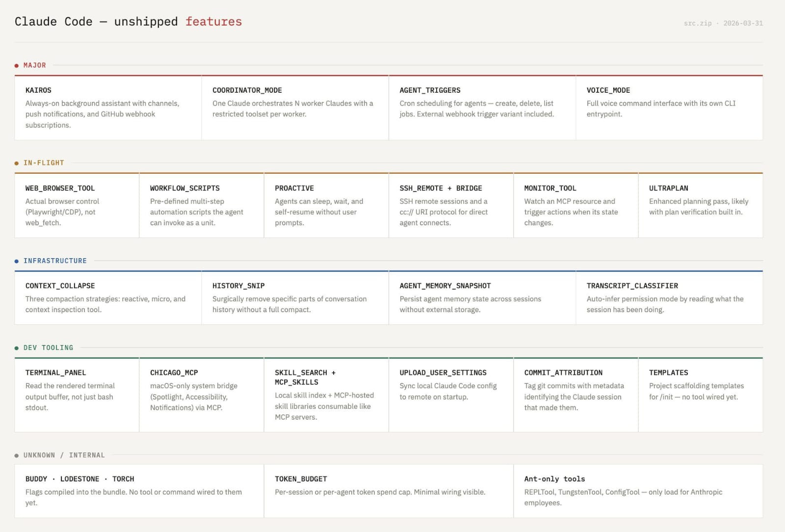Click the gray dot beside UNKNOWN / INTERNAL
785x532 pixels.
17,455
